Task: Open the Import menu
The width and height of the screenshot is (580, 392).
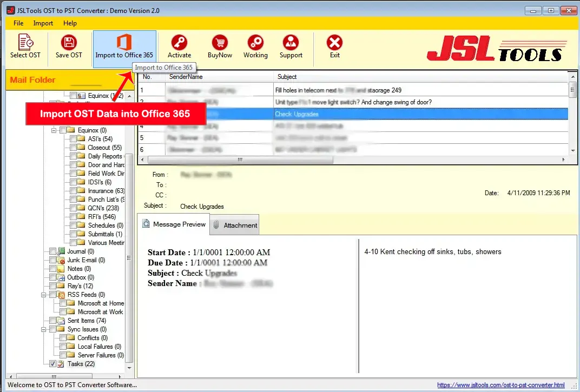Action: click(43, 23)
